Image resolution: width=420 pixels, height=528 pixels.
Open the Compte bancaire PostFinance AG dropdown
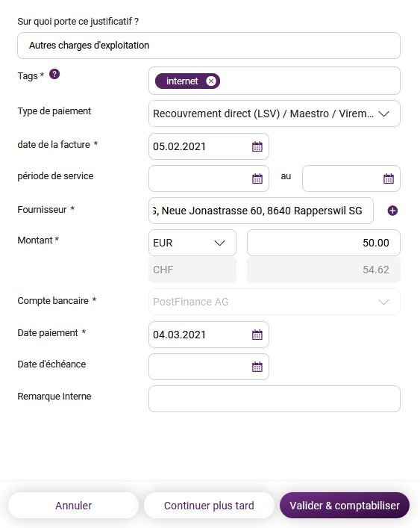tap(275, 302)
